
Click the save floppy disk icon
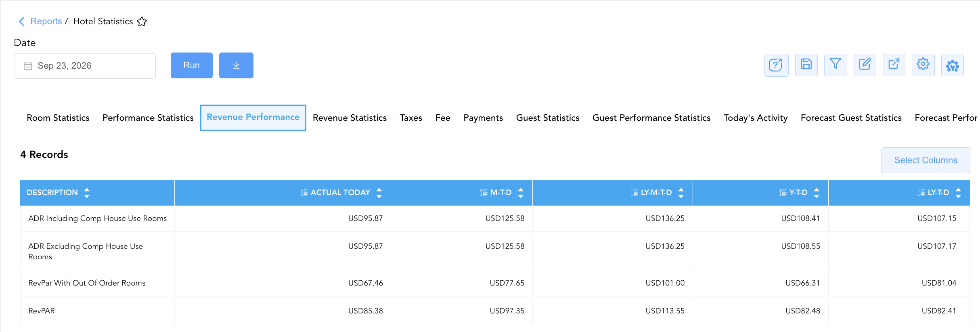(x=806, y=65)
